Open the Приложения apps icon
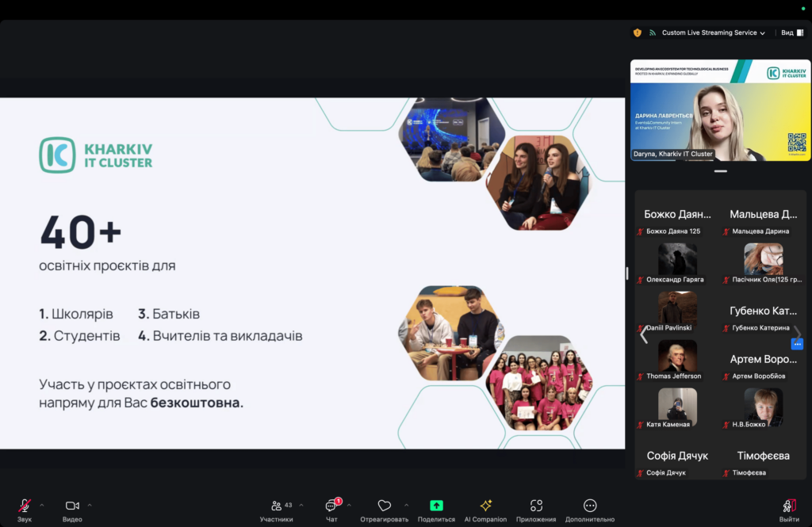Image resolution: width=812 pixels, height=527 pixels. (536, 506)
